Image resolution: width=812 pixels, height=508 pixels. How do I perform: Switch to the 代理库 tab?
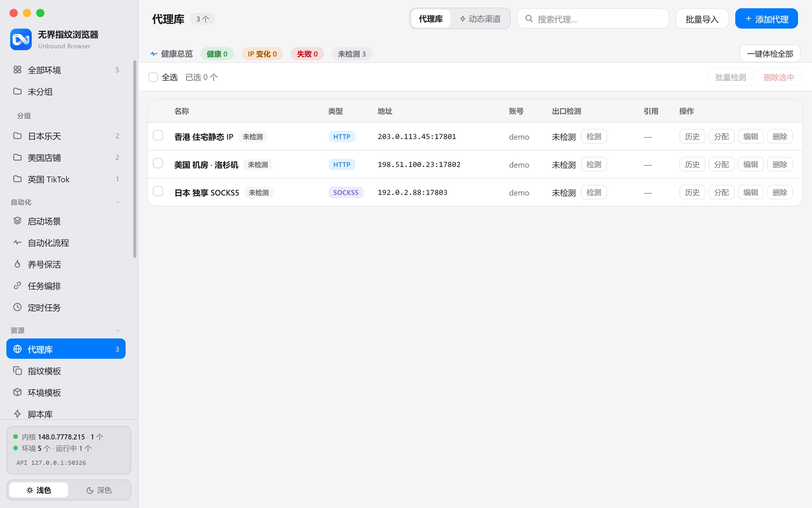(x=430, y=19)
